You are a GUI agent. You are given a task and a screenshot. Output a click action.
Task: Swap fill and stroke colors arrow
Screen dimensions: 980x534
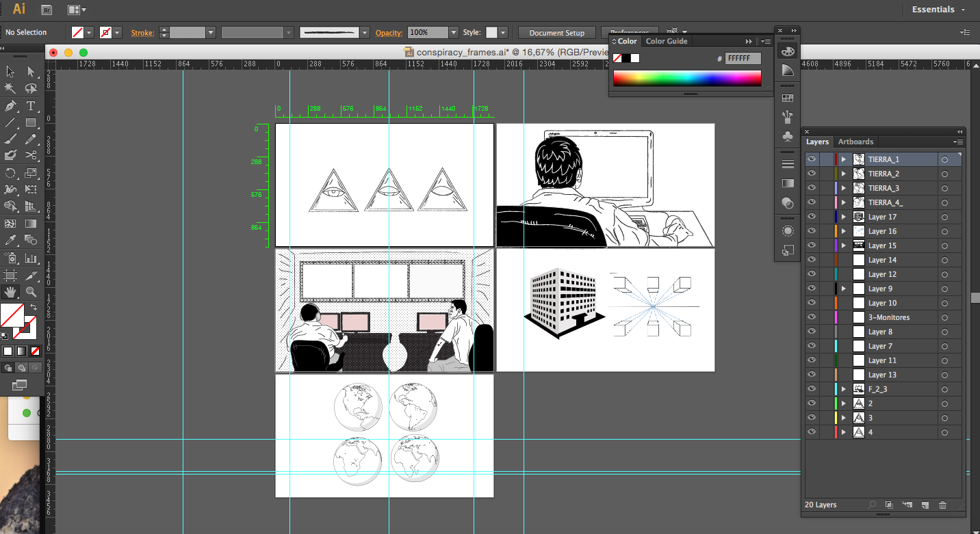(34, 308)
